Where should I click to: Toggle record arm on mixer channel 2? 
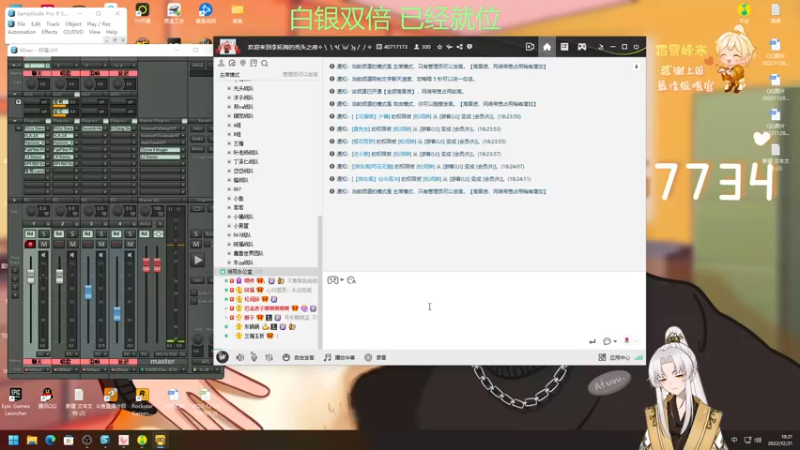click(x=59, y=244)
